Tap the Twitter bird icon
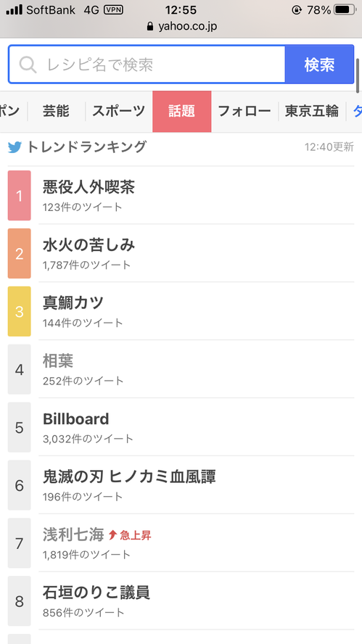The width and height of the screenshot is (362, 644). pos(15,147)
